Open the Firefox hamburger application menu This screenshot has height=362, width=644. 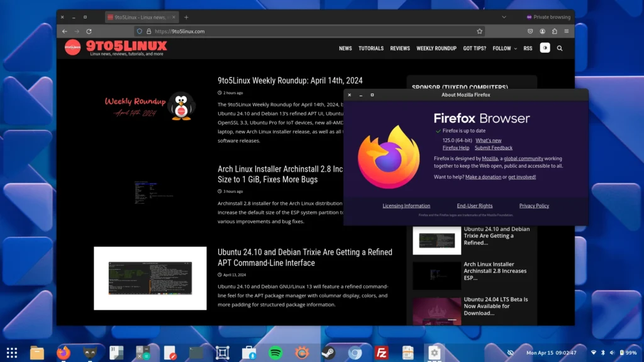pos(567,31)
